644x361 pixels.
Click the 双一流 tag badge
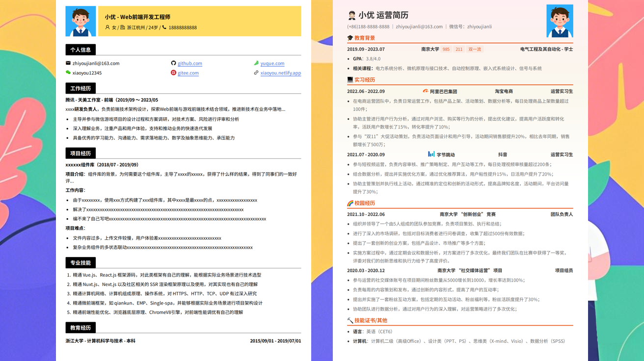475,50
